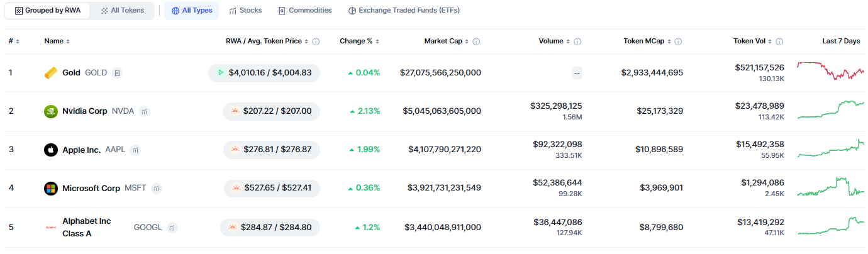Image resolution: width=868 pixels, height=254 pixels.
Task: Click info icon next to Token MCap
Action: pos(678,41)
